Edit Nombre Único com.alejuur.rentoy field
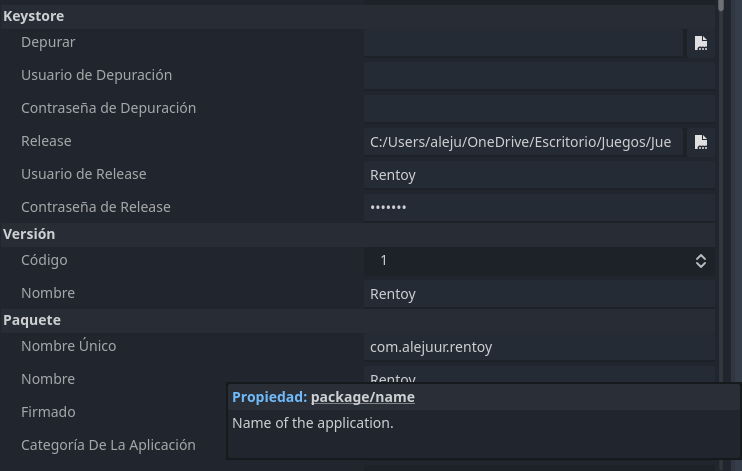The width and height of the screenshot is (742, 471). click(539, 347)
